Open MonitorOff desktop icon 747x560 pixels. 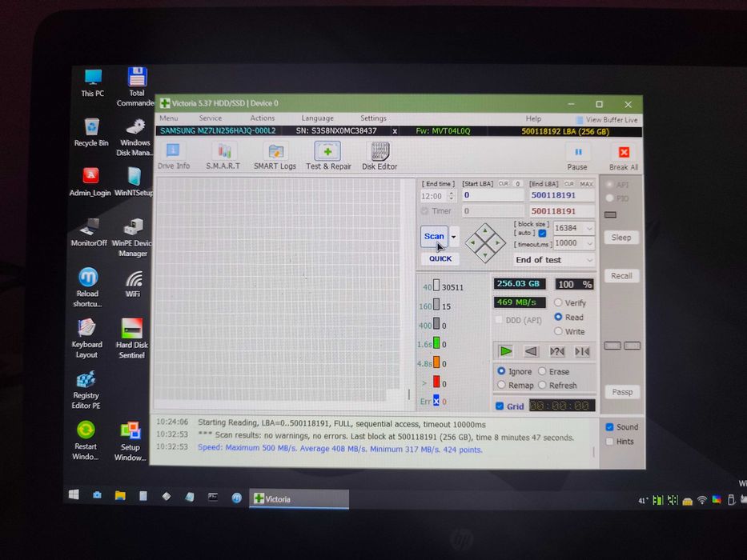point(89,232)
